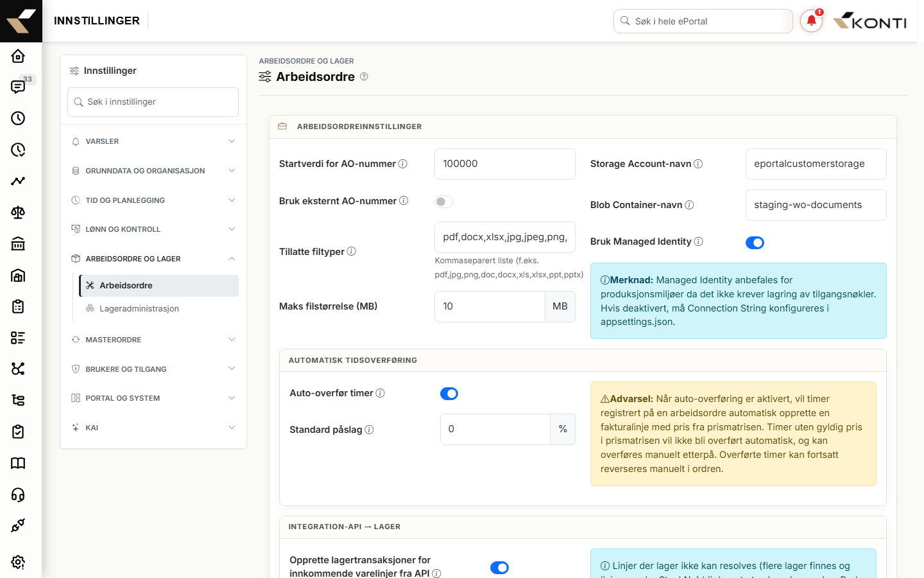The image size is (924, 578).
Task: Click the Standard påslag percent field
Action: (495, 429)
